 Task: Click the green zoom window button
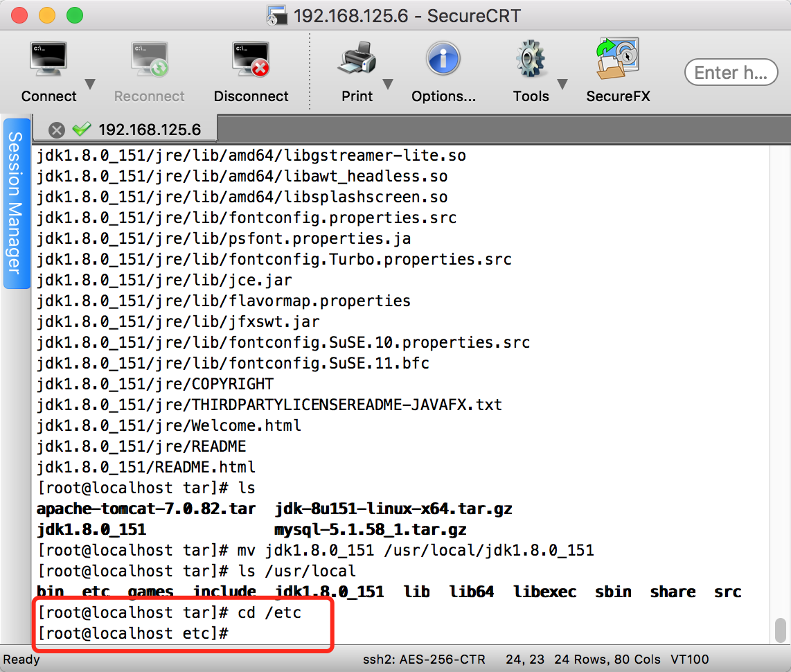(x=75, y=16)
